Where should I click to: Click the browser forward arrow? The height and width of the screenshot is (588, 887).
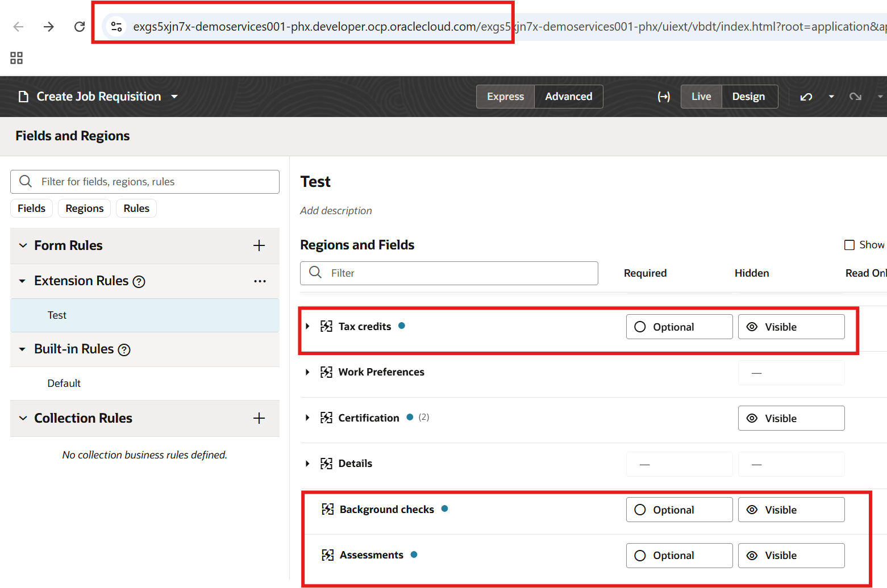pyautogui.click(x=49, y=27)
